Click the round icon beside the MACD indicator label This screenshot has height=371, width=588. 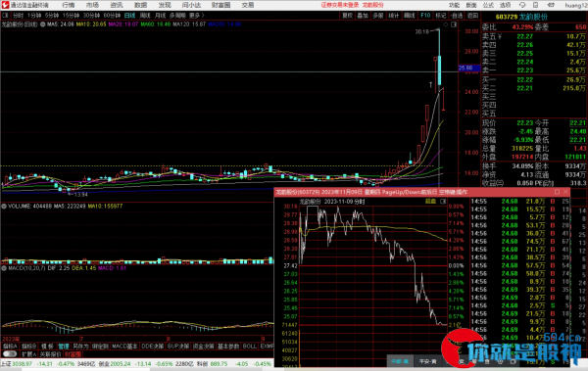pyautogui.click(x=4, y=268)
